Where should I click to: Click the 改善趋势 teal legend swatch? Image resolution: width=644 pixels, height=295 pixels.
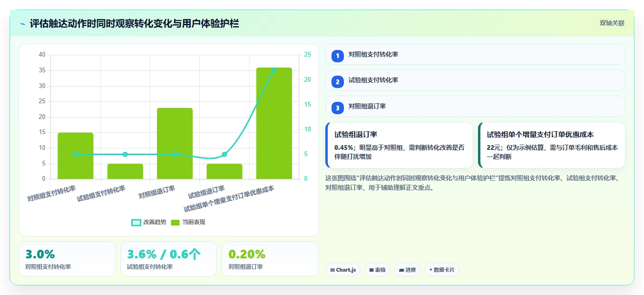136,222
